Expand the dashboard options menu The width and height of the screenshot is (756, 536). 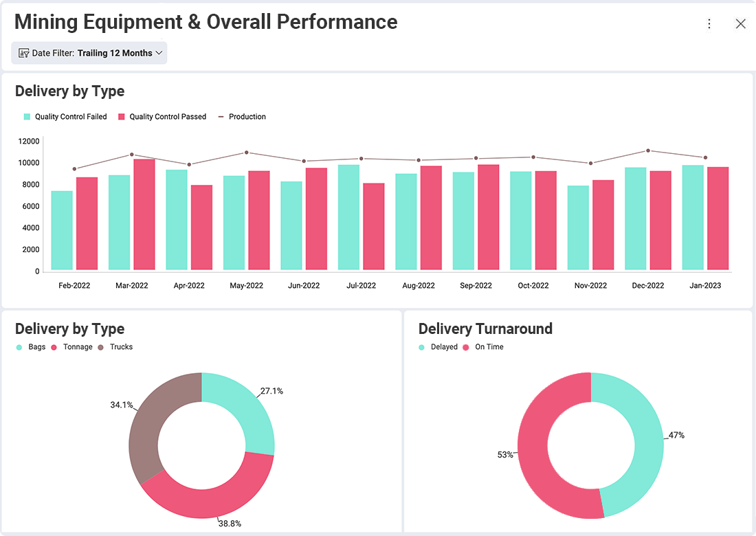point(709,23)
